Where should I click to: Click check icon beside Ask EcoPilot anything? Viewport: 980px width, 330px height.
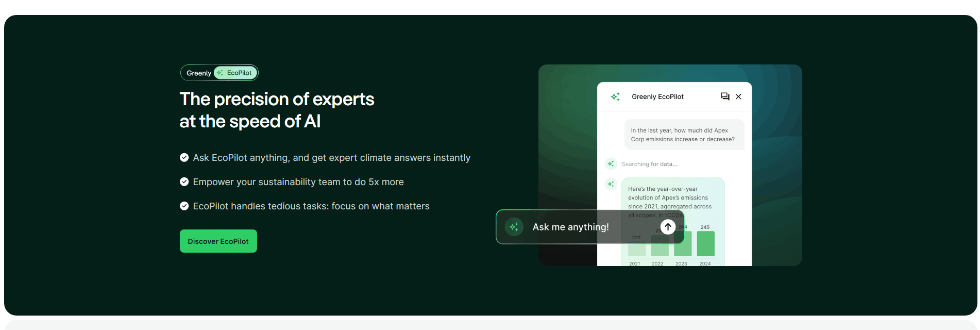tap(184, 157)
